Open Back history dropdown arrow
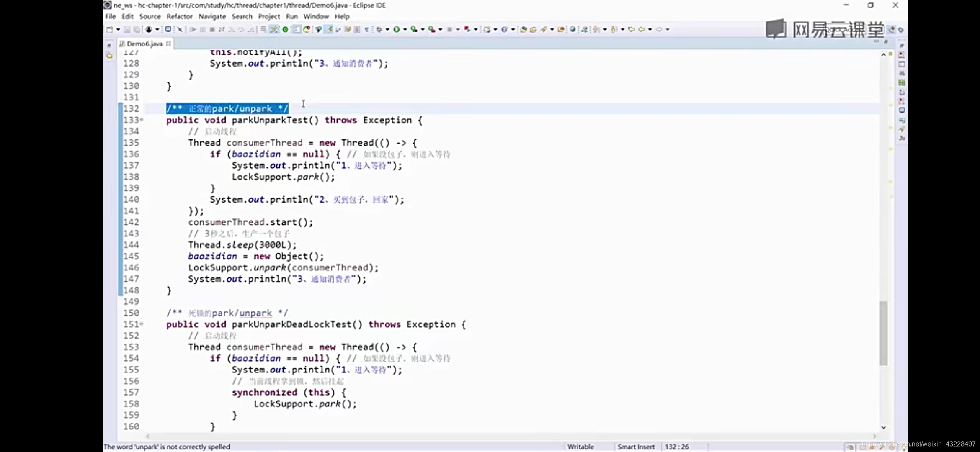This screenshot has height=452, width=980. pyautogui.click(x=650, y=29)
